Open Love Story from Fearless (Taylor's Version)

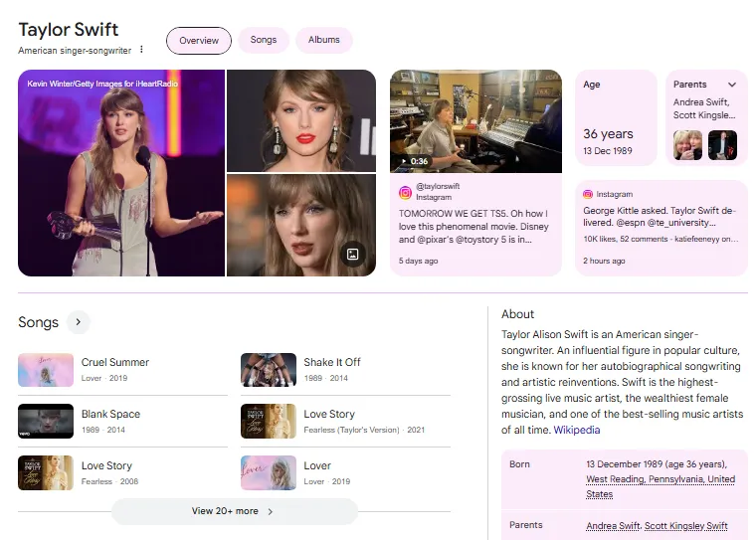(345, 421)
